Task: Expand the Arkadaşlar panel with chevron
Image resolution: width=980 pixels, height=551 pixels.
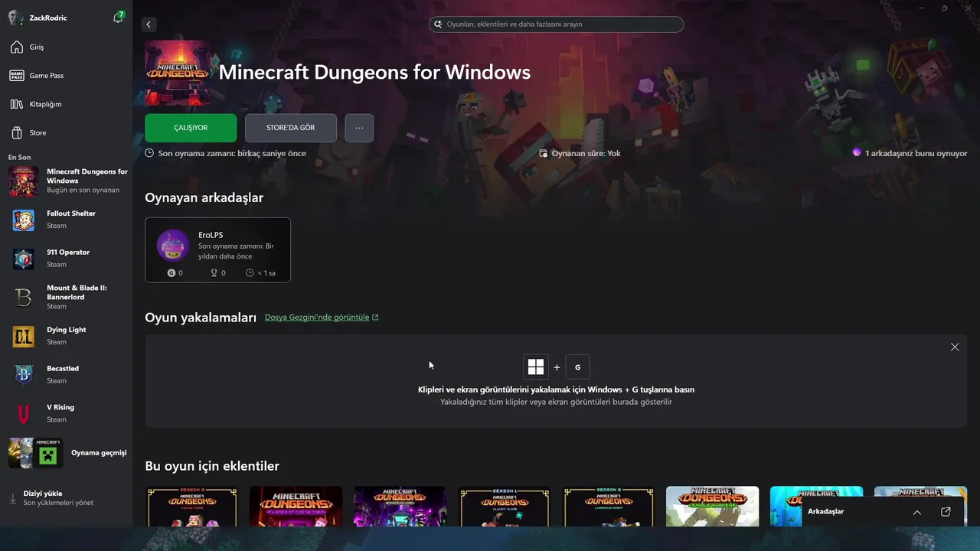Action: pyautogui.click(x=917, y=512)
